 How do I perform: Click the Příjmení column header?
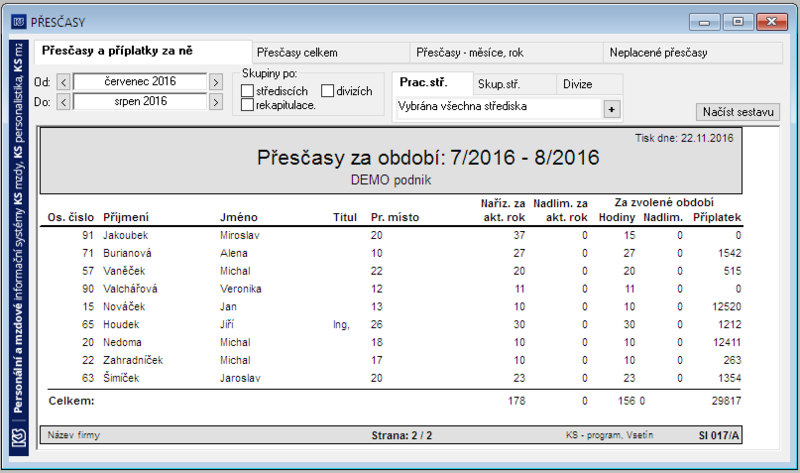(x=126, y=217)
